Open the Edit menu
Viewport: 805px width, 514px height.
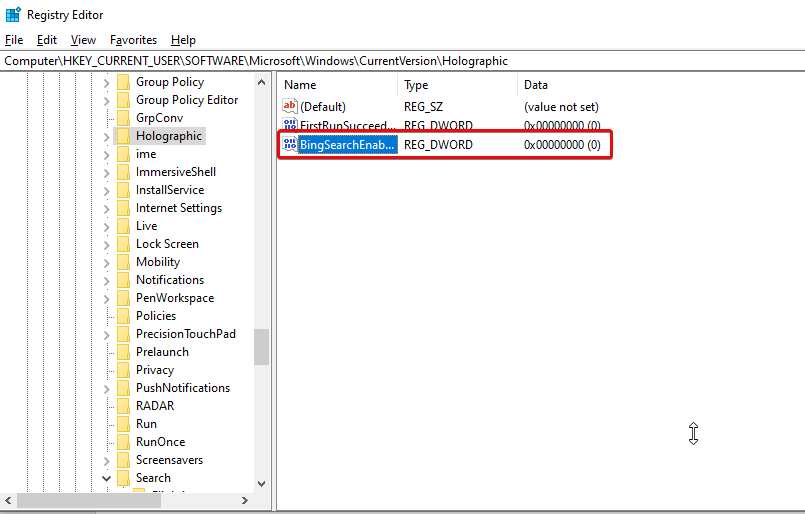pos(47,40)
